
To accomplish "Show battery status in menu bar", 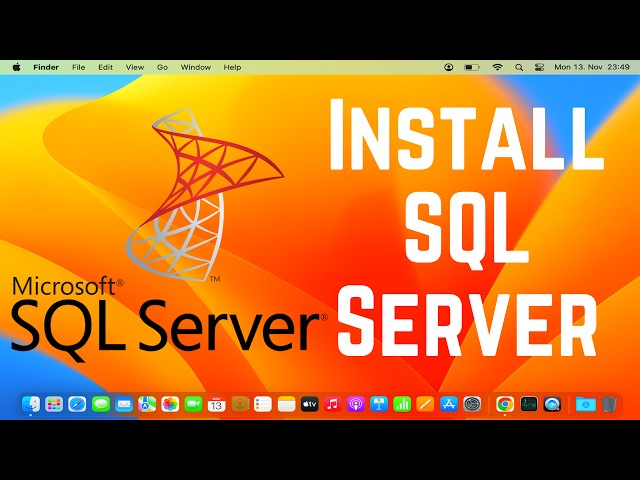I will 472,67.
